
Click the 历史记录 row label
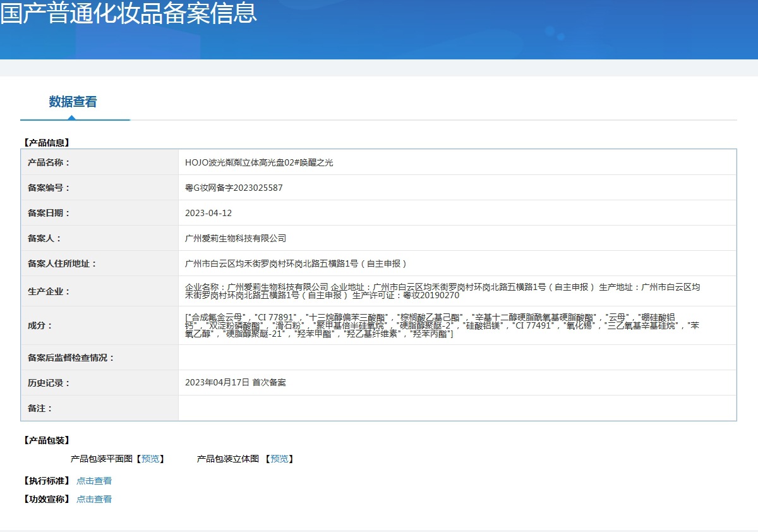tap(49, 383)
